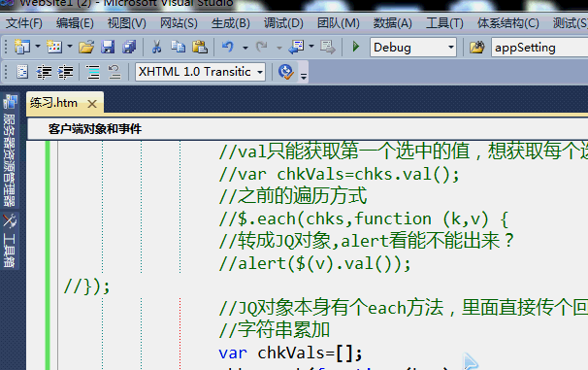Click the '//});' comment line
This screenshot has height=370, width=588.
pos(86,286)
